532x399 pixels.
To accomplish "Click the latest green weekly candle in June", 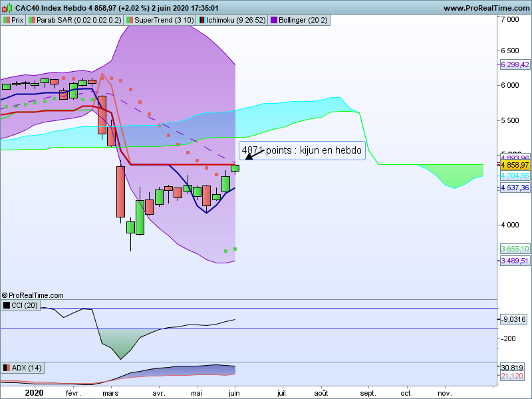I will pos(235,168).
